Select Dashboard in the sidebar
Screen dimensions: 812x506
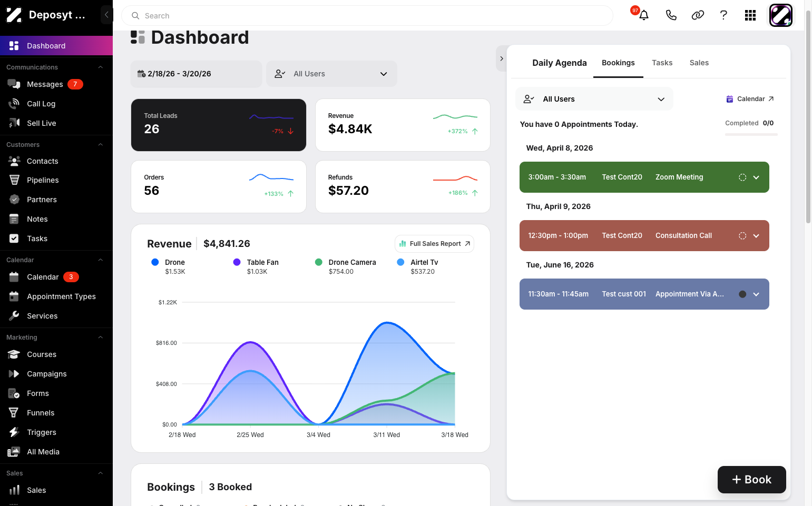(x=56, y=46)
